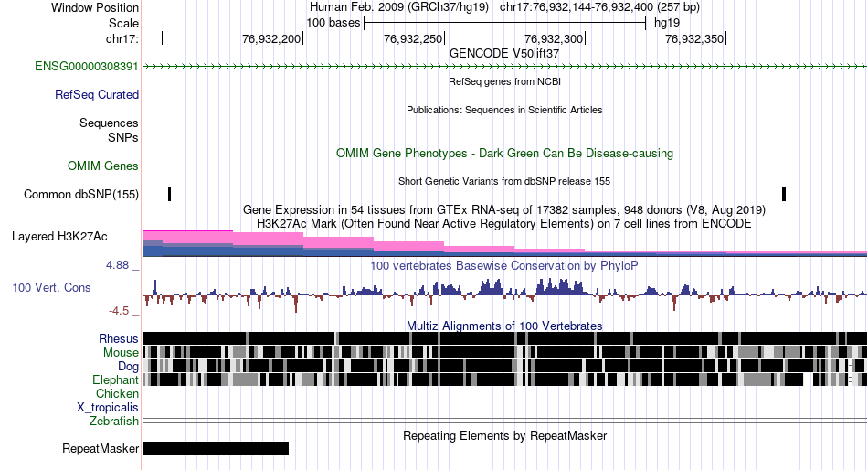Click the Zebrafish alignment row label
The width and height of the screenshot is (868, 470).
coord(114,422)
